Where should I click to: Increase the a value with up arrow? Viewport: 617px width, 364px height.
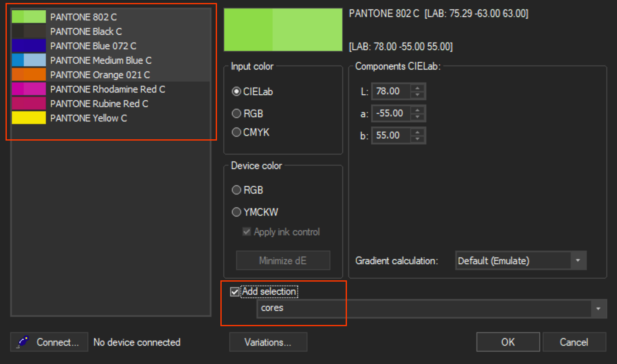[x=418, y=110]
